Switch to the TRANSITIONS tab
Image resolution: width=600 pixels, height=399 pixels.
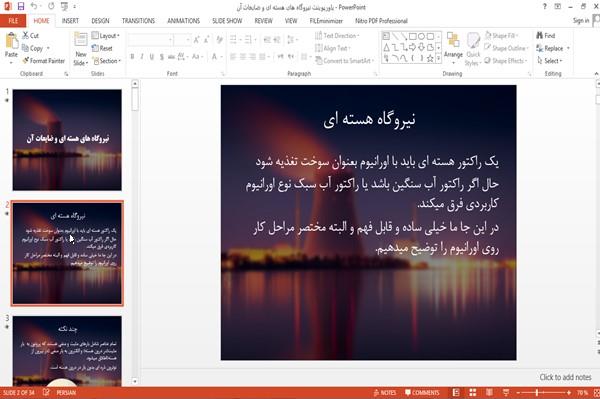(138, 21)
